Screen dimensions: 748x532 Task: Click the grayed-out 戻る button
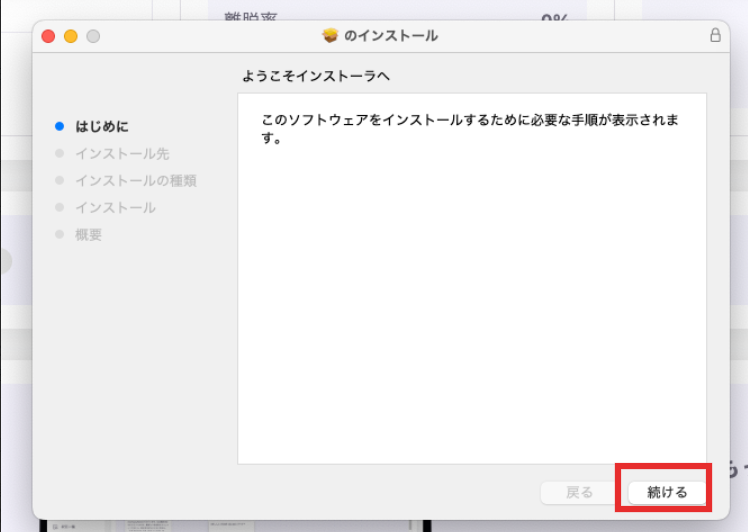pyautogui.click(x=579, y=492)
